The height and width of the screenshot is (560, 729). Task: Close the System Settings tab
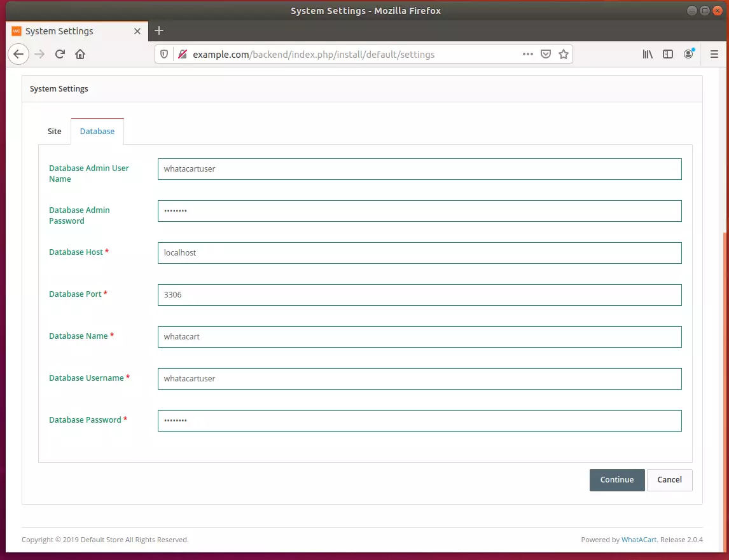pyautogui.click(x=137, y=31)
